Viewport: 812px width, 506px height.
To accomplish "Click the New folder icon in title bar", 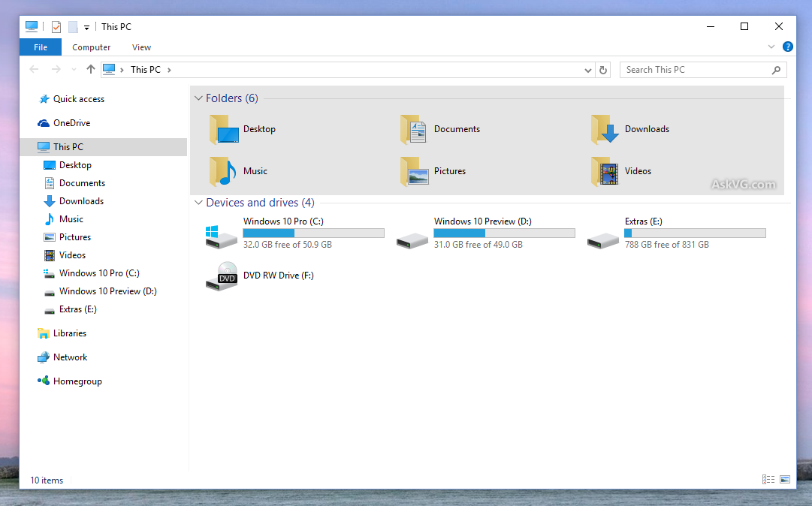I will [x=73, y=27].
